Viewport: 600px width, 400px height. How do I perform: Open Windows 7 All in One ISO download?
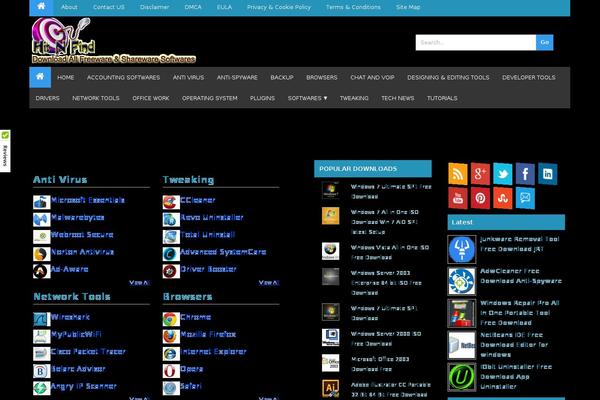click(385, 222)
